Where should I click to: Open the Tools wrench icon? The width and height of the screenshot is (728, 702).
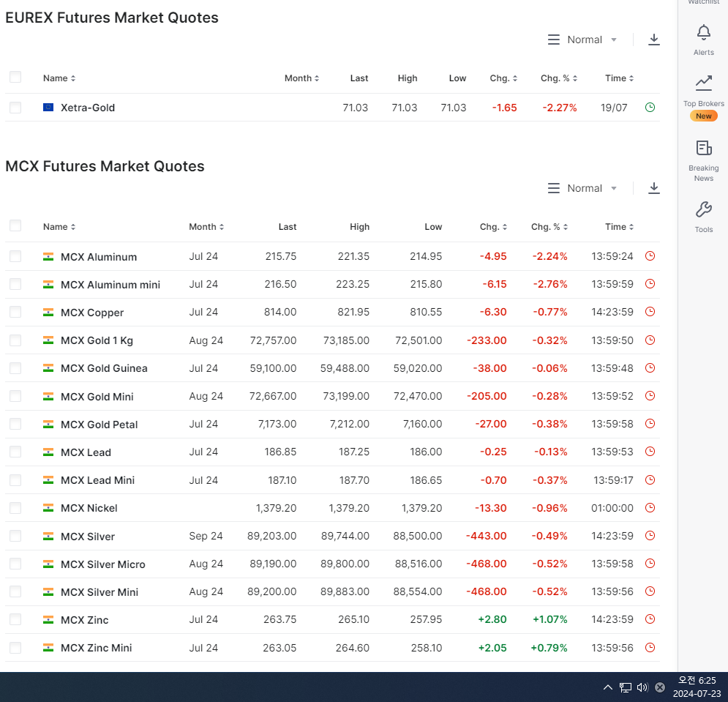(x=703, y=209)
